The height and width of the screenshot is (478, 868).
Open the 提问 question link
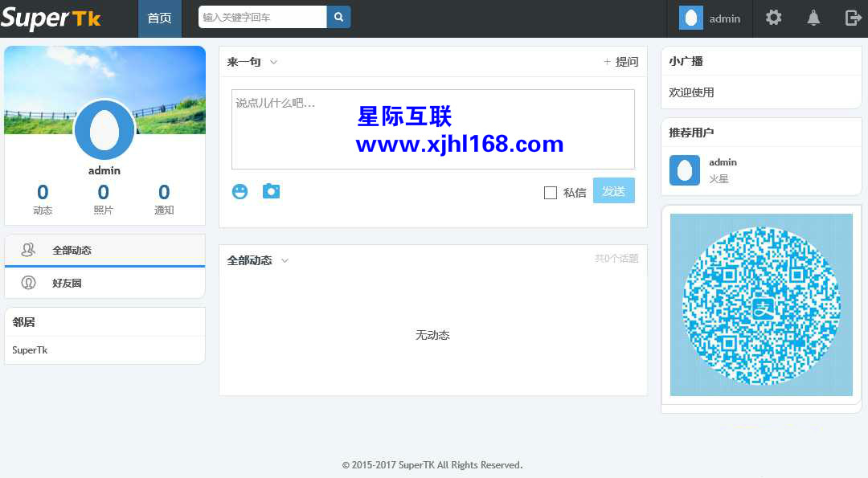coord(623,60)
